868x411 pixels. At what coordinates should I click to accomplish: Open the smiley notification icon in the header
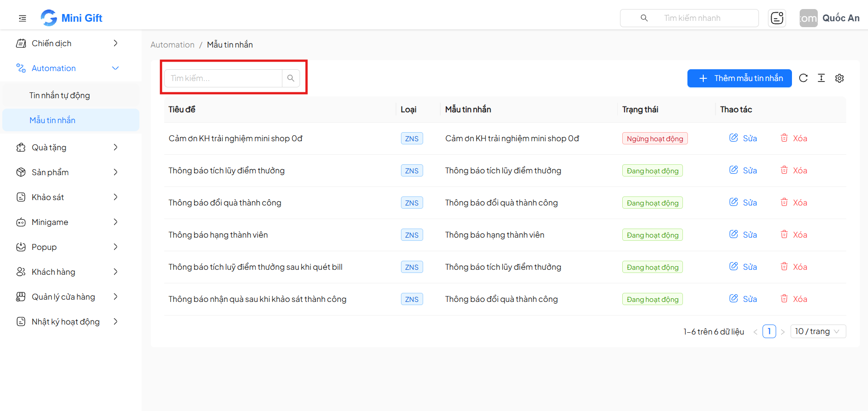[x=777, y=18]
